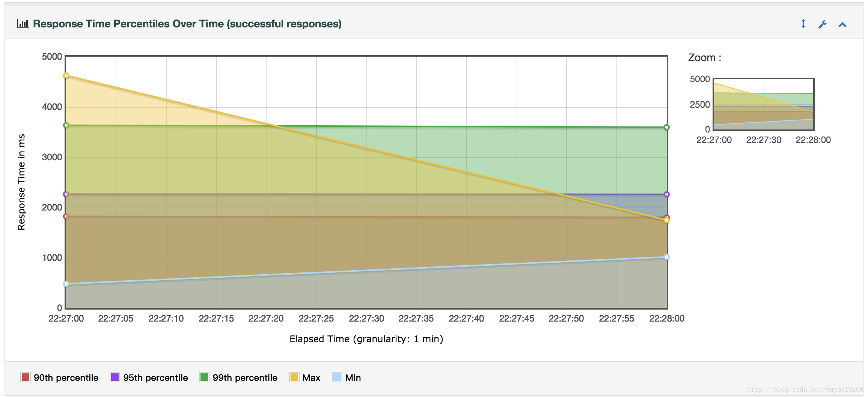868x397 pixels.
Task: Click the 2500 label in Zoom chart
Action: pyautogui.click(x=700, y=105)
